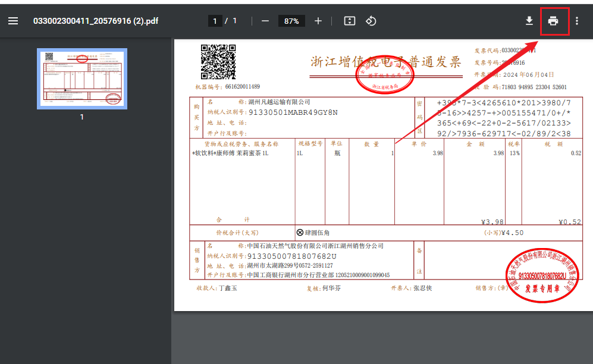Screen dimensions: 593x364
Task: Click the fit to page icon
Action: coord(350,21)
